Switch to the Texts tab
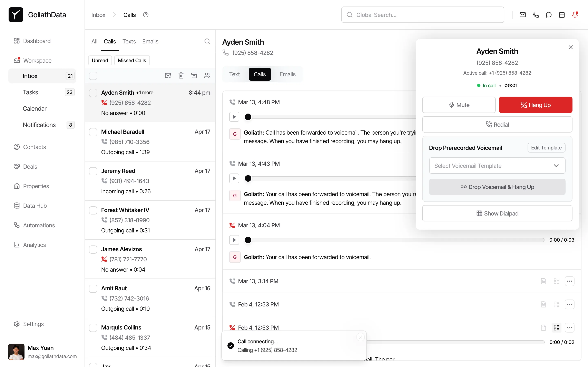 click(129, 42)
